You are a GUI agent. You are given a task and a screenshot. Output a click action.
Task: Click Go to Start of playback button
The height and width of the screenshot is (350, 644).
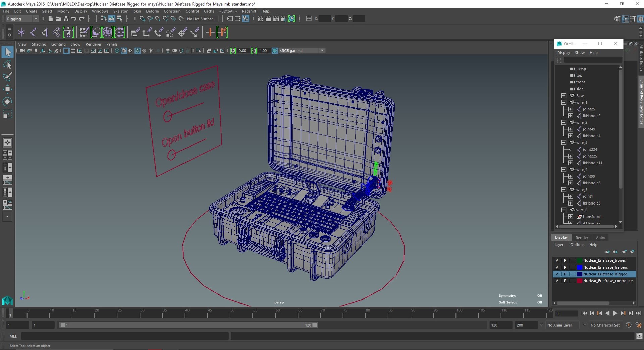(584, 313)
